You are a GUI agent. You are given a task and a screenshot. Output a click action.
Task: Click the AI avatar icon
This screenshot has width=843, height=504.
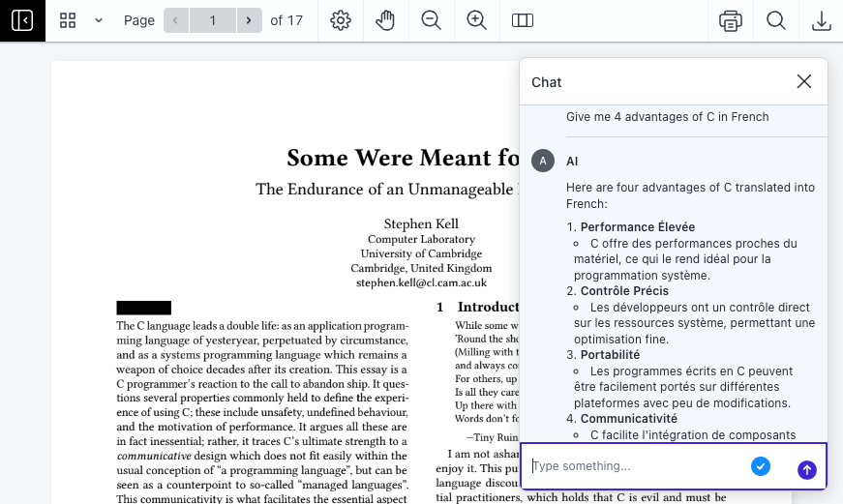pyautogui.click(x=543, y=161)
